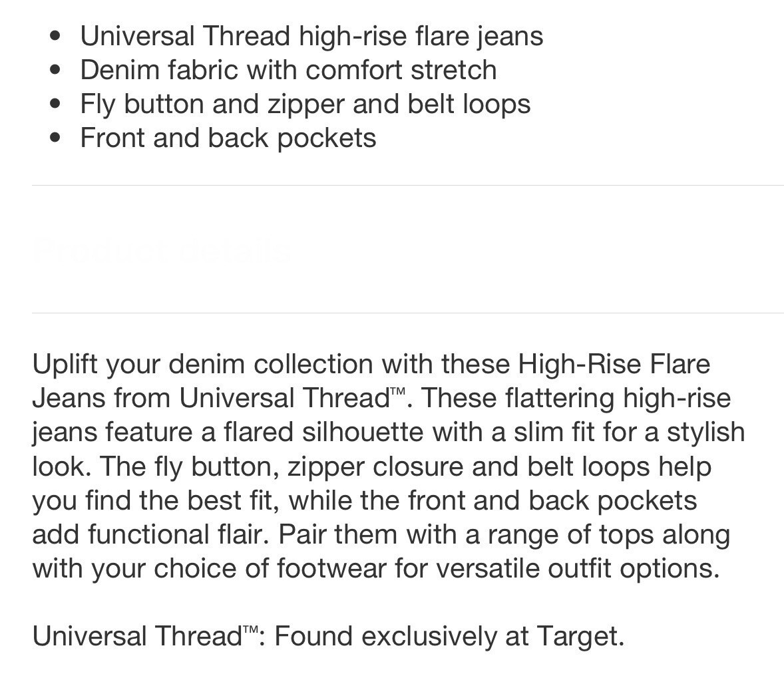Image resolution: width=784 pixels, height=674 pixels.
Task: Click the bullet dot before 'Denim fabric'
Action: click(55, 71)
